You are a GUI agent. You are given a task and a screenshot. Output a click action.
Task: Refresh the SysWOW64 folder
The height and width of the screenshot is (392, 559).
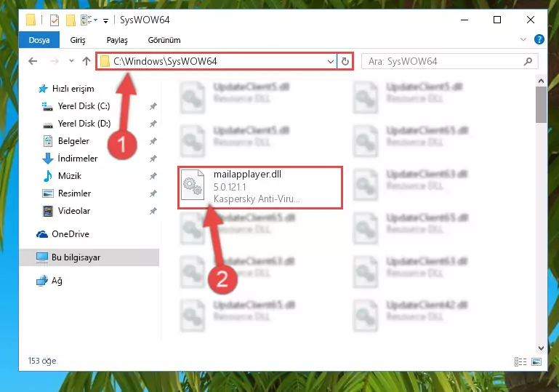click(x=345, y=61)
